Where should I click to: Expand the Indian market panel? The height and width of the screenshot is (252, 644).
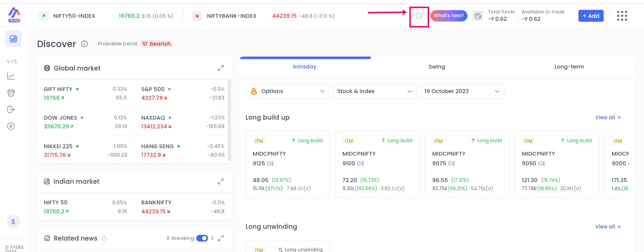click(x=221, y=181)
